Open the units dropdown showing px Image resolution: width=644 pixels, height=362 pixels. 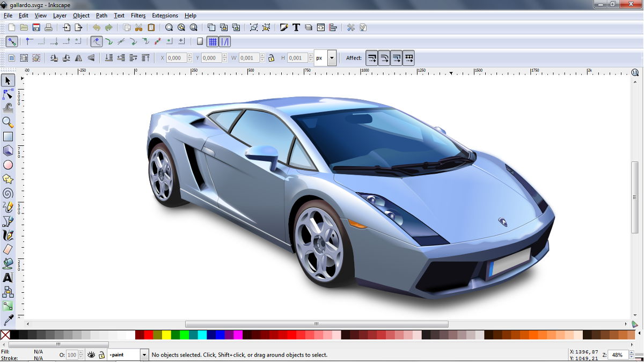click(x=331, y=57)
